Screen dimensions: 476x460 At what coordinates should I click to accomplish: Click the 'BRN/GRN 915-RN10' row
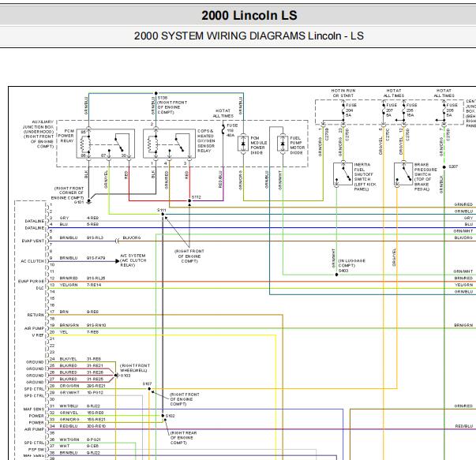coord(83,325)
